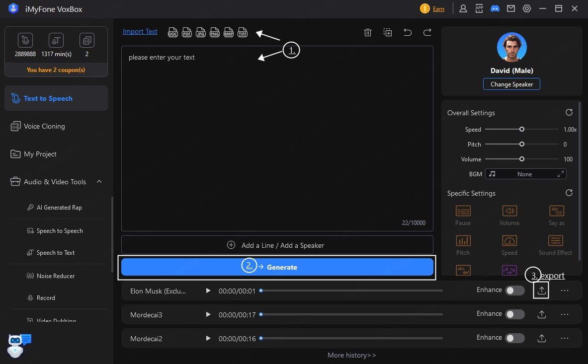Select the Speed specific setting icon

[x=509, y=241]
